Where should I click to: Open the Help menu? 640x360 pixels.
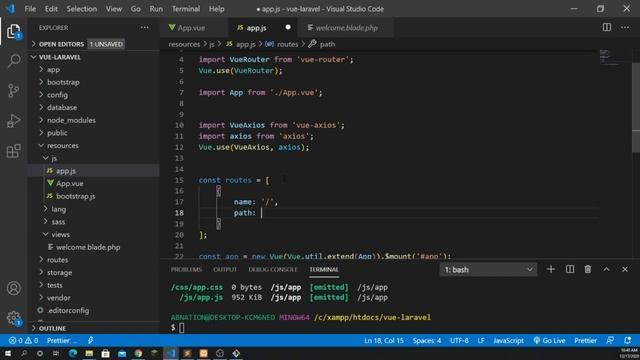pyautogui.click(x=216, y=9)
